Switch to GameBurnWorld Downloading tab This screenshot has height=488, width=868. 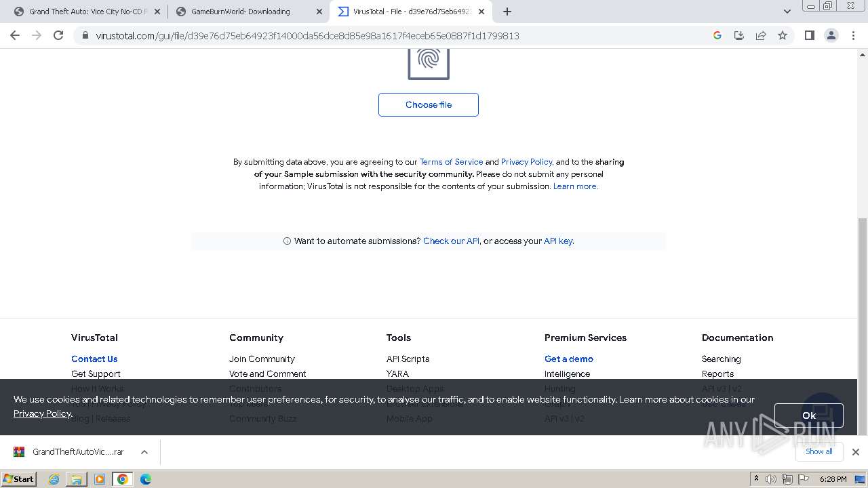[x=241, y=12]
